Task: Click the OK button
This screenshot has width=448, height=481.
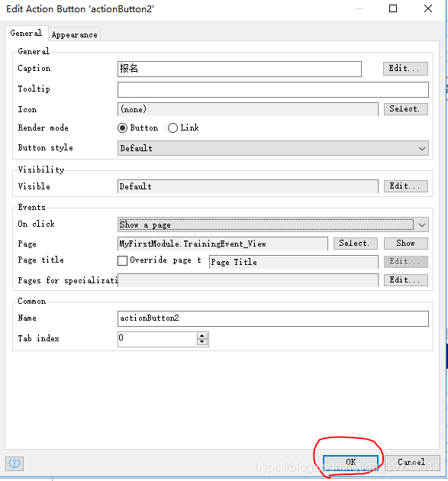Action: (350, 462)
